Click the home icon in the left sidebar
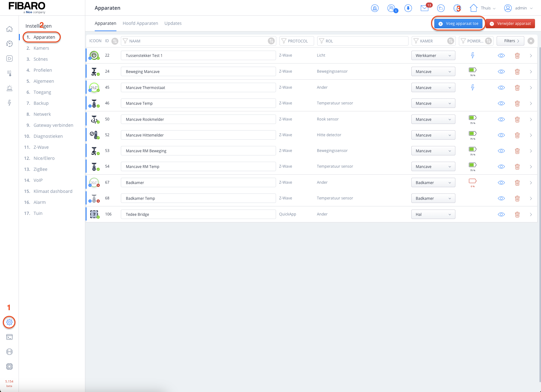The width and height of the screenshot is (541, 392). coord(9,29)
